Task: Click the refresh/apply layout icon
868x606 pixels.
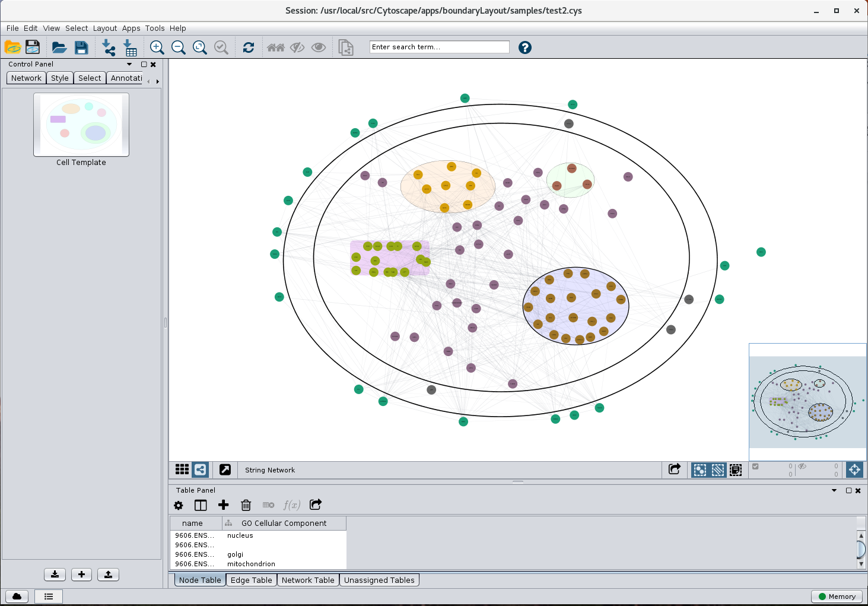Action: pos(249,47)
